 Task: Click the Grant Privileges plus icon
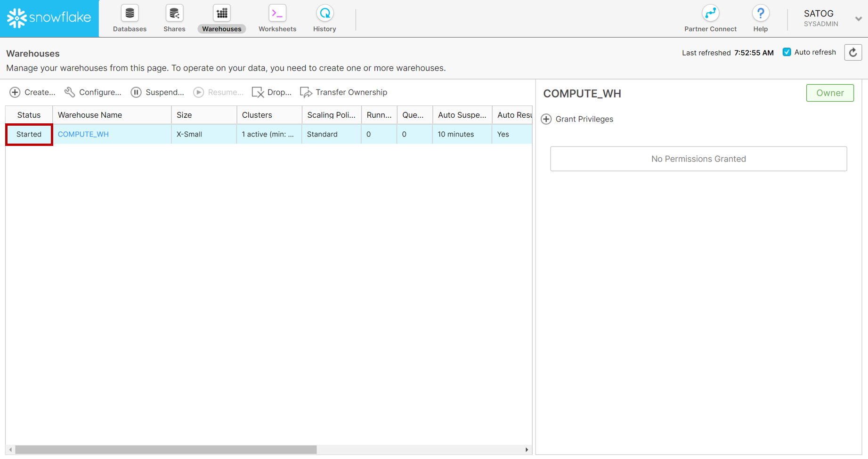[x=546, y=119]
